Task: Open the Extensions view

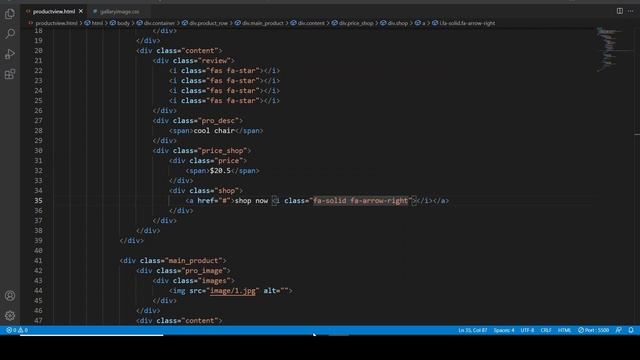Action: point(10,74)
